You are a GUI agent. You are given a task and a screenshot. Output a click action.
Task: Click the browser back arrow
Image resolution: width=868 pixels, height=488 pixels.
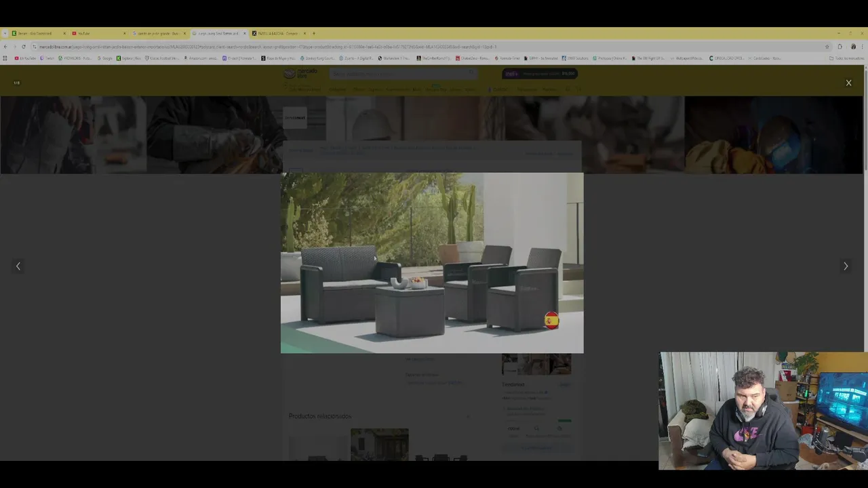tap(5, 47)
